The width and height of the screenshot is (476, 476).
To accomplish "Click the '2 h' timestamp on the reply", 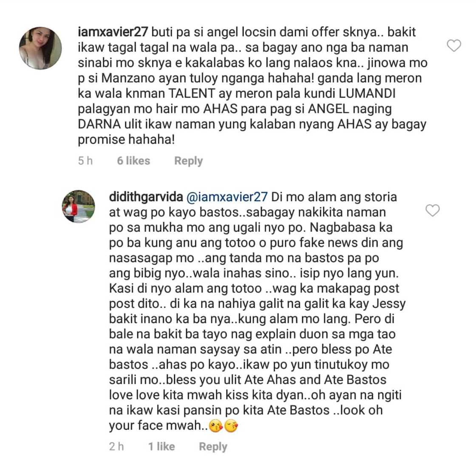I will click(x=116, y=446).
